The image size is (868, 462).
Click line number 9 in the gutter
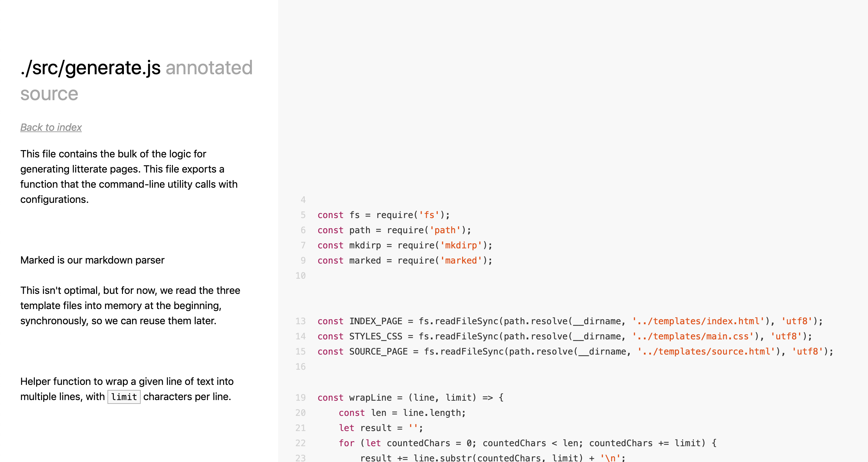click(x=303, y=260)
